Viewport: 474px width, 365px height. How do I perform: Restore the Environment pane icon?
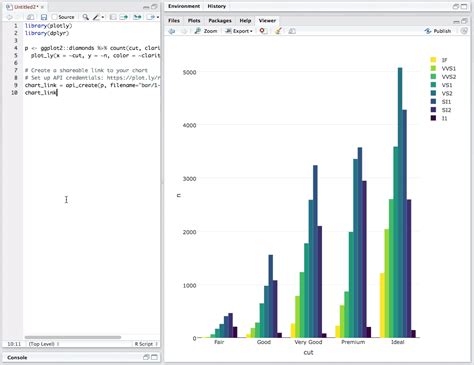pos(456,6)
